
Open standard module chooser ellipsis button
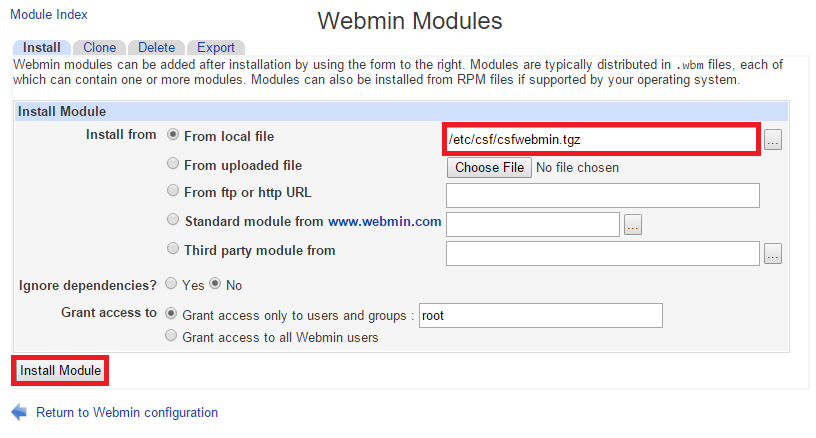point(633,225)
